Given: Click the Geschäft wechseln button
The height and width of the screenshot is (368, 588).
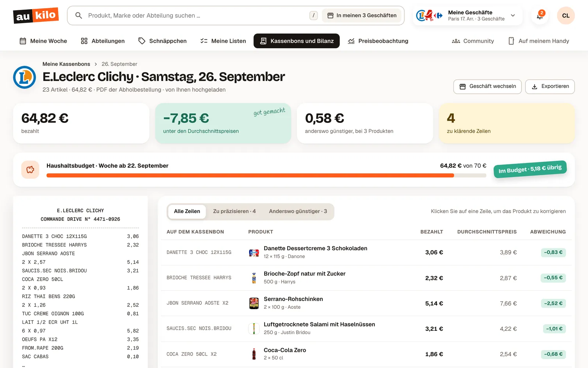Looking at the screenshot, I should 487,86.
